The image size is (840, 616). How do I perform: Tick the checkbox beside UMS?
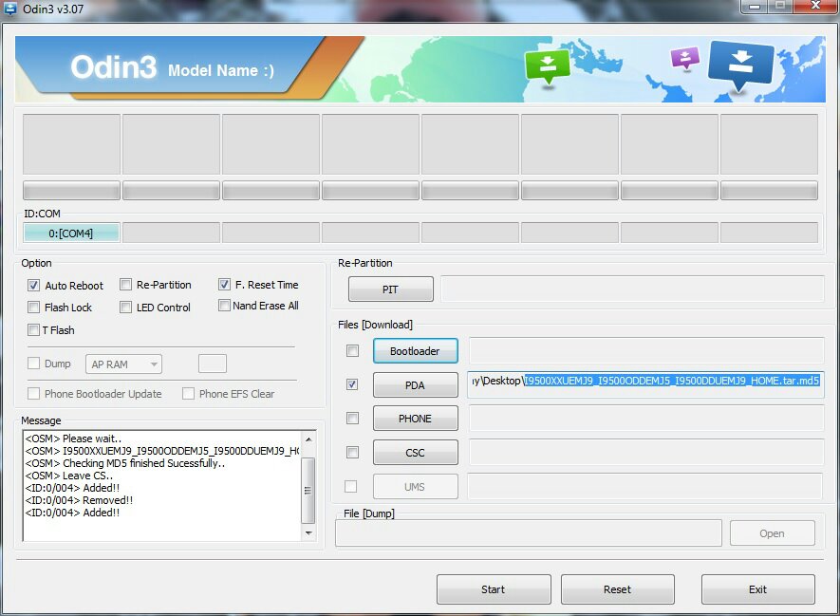coord(351,486)
